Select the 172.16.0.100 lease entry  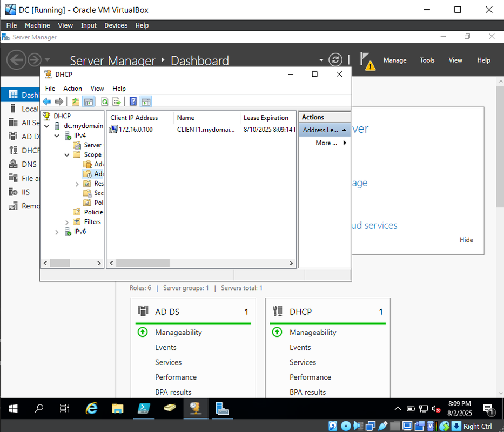pyautogui.click(x=131, y=129)
